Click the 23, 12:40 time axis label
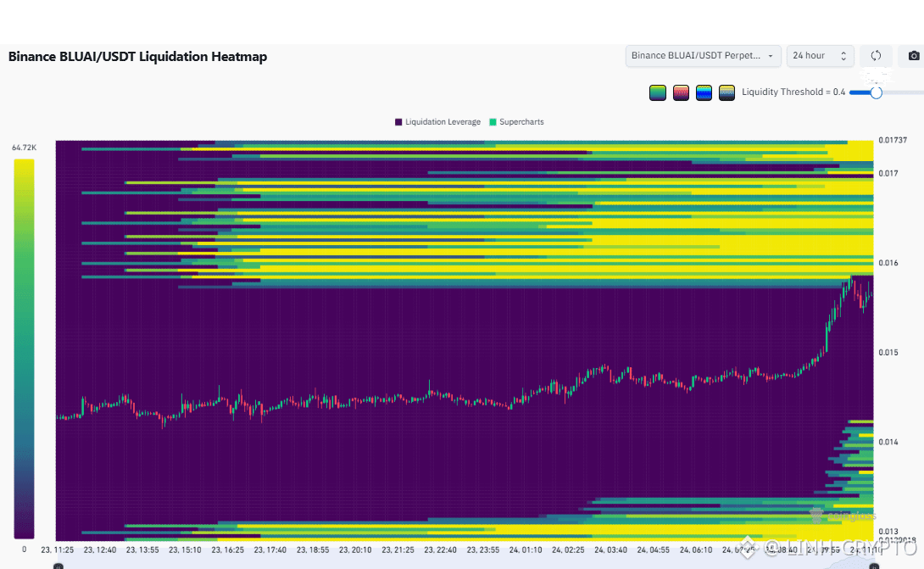This screenshot has height=569, width=924. [x=99, y=549]
